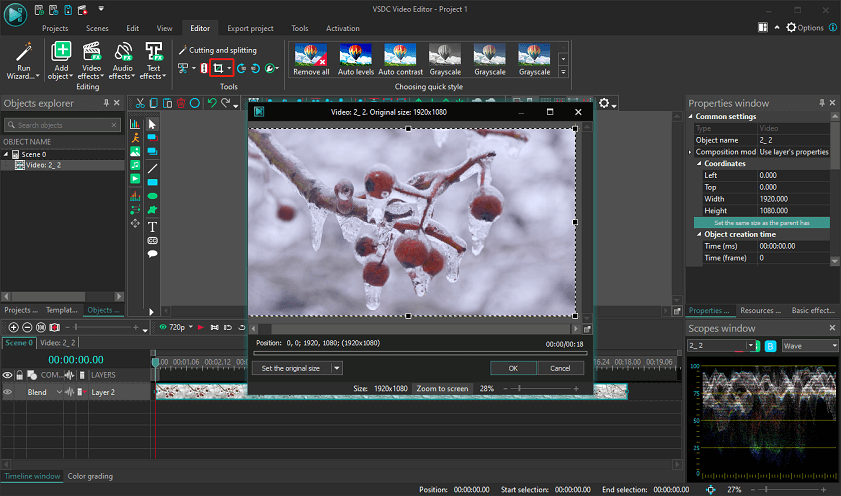
Task: Pin the Objects explorer panel
Action: click(106, 102)
